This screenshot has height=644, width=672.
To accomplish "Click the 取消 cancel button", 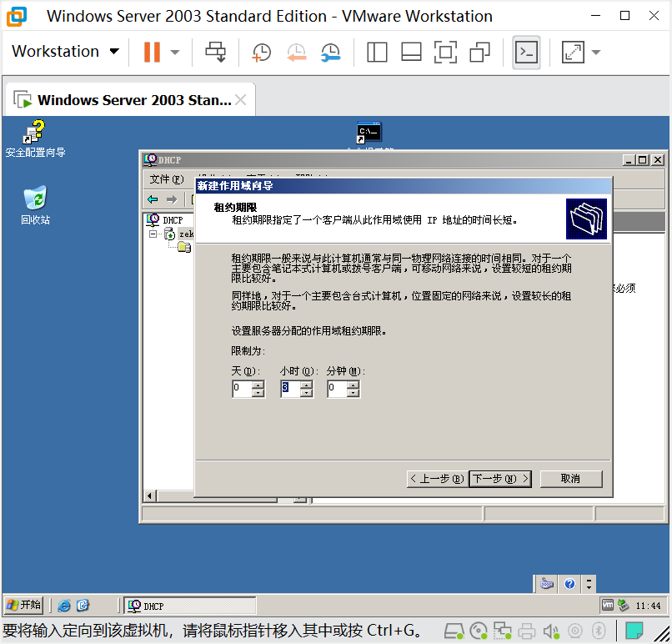I will click(571, 479).
